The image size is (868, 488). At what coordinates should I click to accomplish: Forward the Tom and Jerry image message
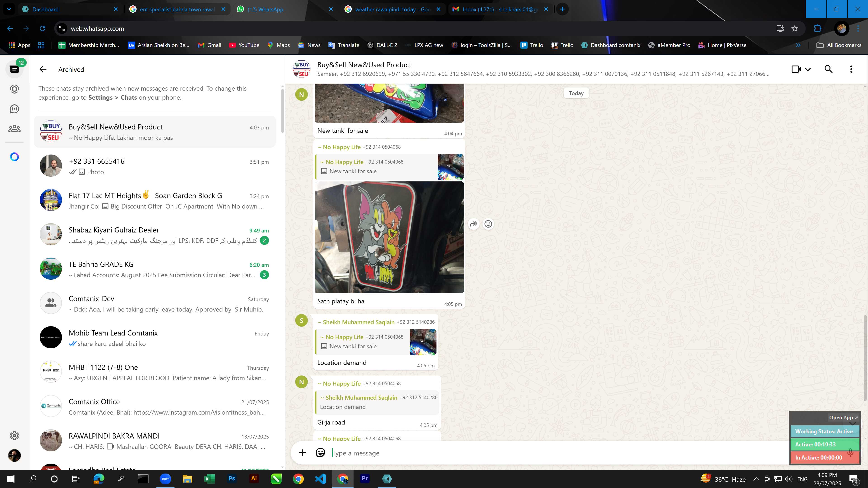pyautogui.click(x=474, y=224)
